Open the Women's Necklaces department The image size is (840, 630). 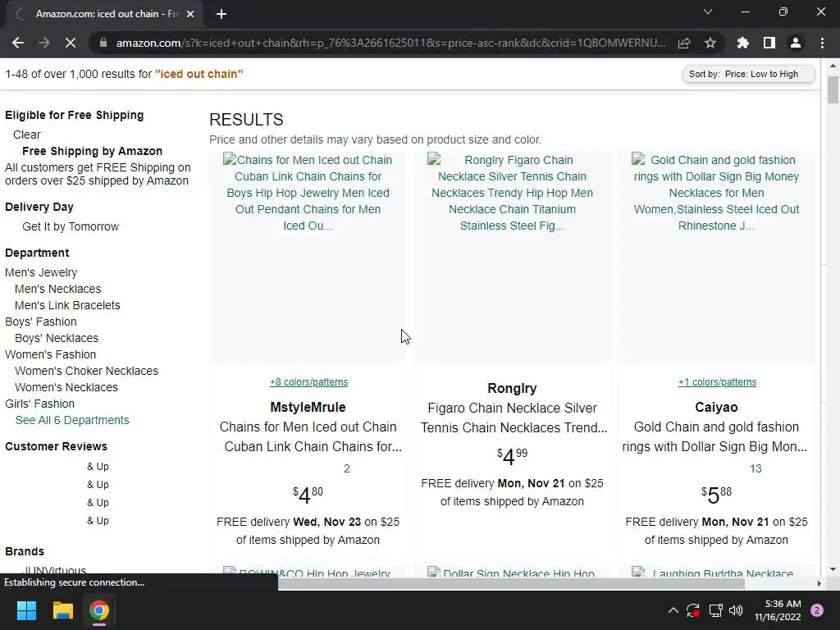click(66, 387)
